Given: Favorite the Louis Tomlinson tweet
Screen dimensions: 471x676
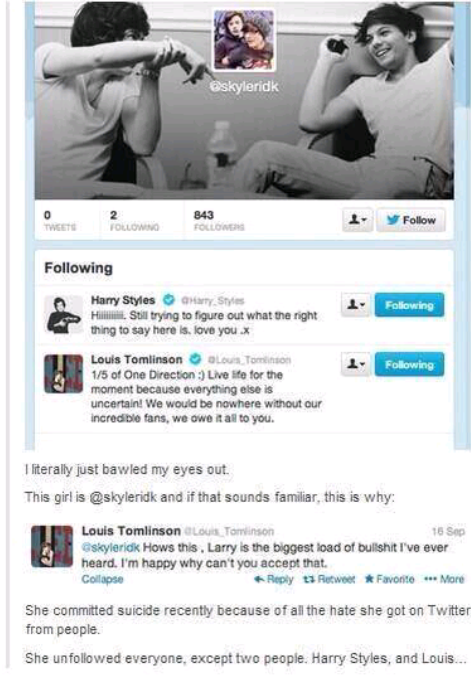Looking at the screenshot, I should click(x=389, y=579).
